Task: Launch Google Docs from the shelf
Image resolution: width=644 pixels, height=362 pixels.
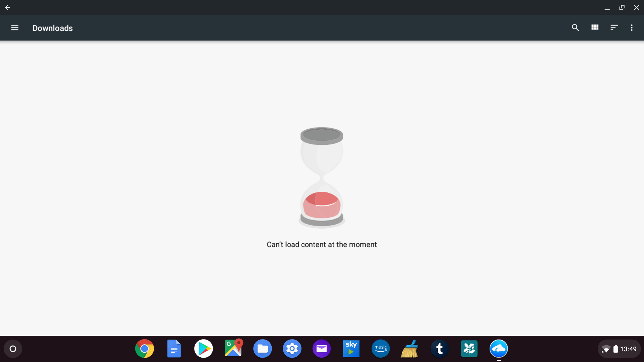Action: (174, 349)
